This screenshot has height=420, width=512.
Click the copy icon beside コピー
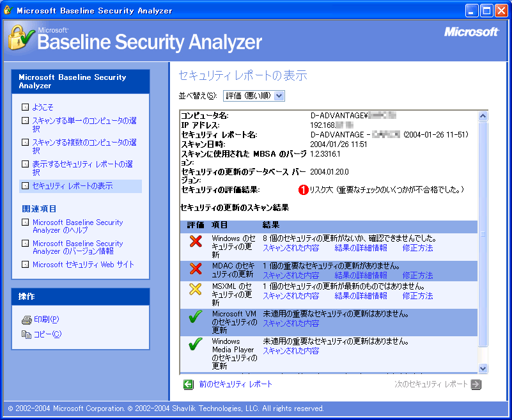tap(26, 334)
